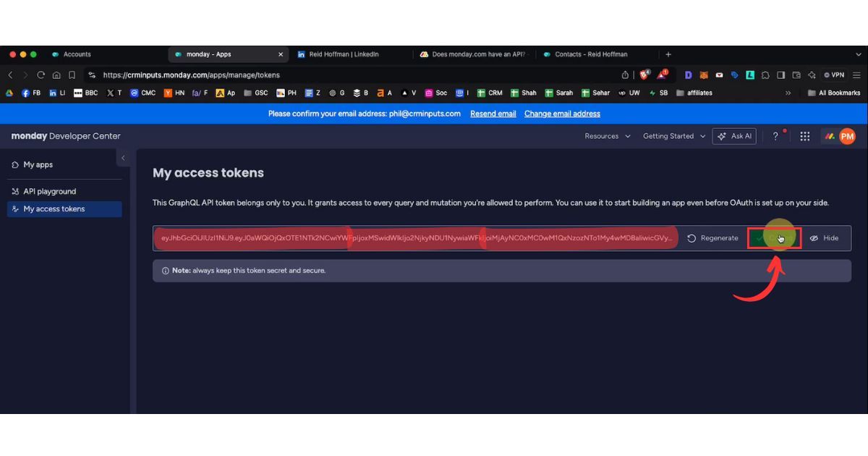Regenerate the API access token
Screen dimensions: 868x456
712,238
